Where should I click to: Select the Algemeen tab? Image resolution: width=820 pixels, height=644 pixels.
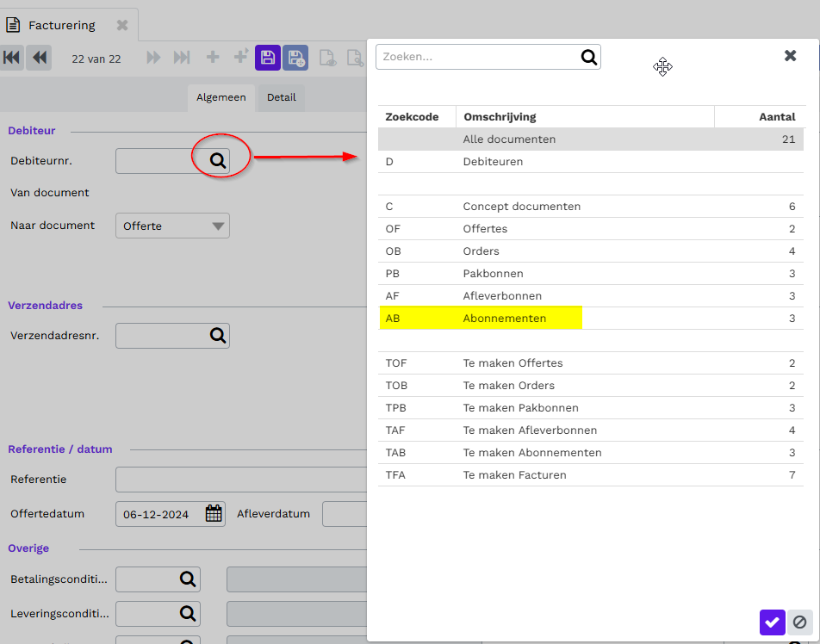(x=221, y=97)
